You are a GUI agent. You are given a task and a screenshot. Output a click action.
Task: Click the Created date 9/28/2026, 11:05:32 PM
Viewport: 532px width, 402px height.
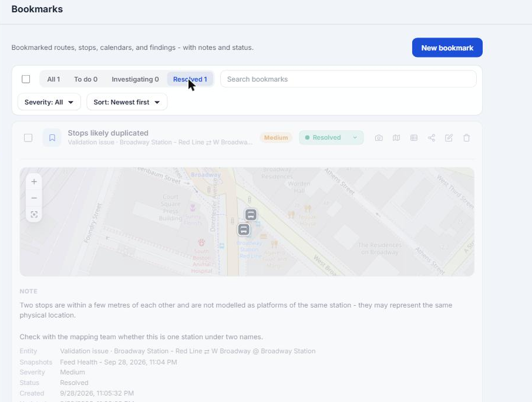coord(97,393)
